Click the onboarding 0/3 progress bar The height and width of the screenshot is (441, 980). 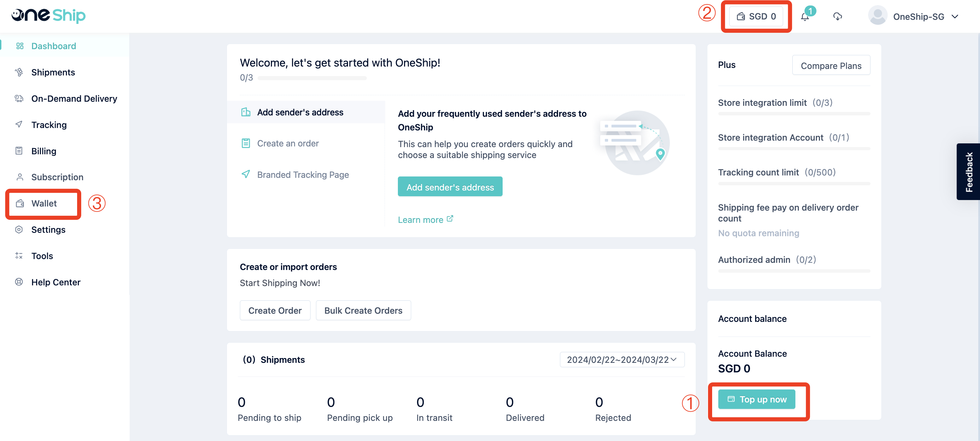coord(312,78)
